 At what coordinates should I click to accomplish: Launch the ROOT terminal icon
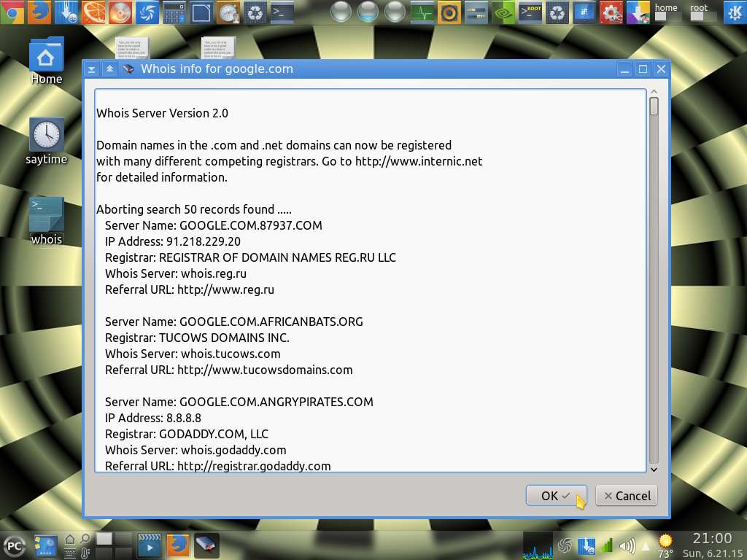click(x=530, y=12)
